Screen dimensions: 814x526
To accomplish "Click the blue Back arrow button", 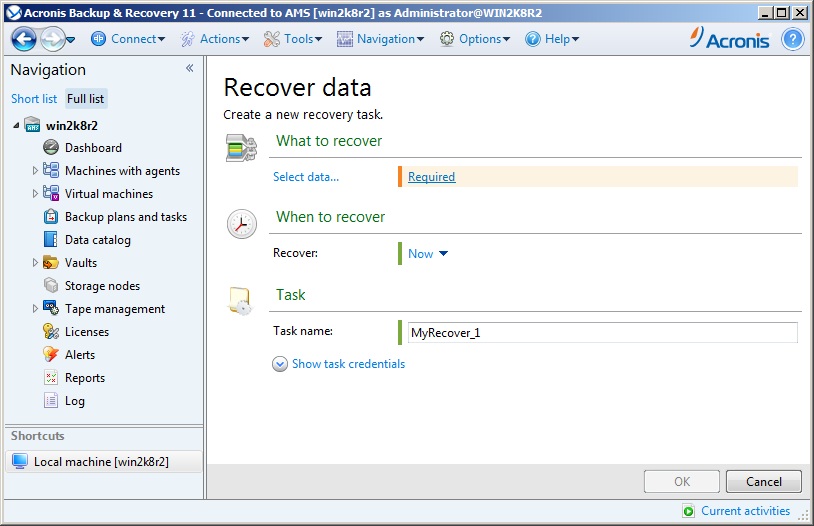I will 24,39.
